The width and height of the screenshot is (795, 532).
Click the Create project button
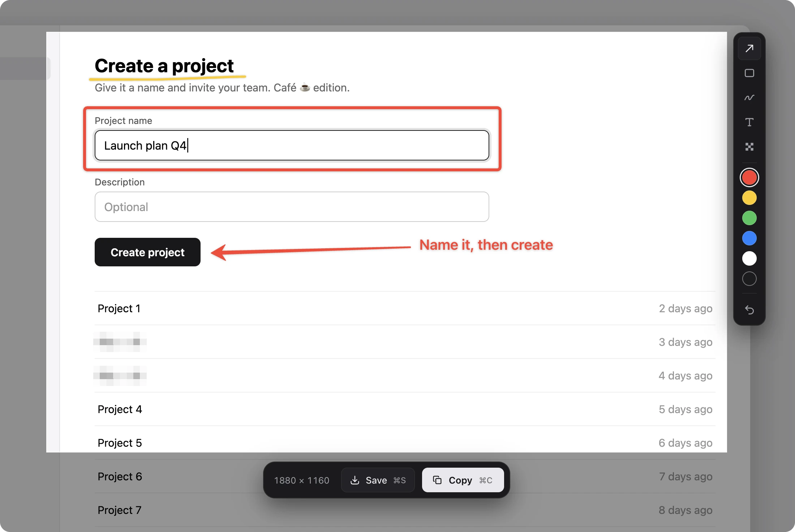(147, 252)
